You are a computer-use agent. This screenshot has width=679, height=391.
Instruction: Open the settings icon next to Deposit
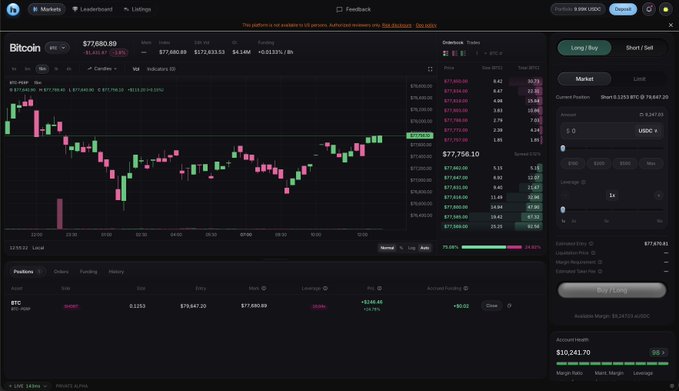click(x=648, y=9)
